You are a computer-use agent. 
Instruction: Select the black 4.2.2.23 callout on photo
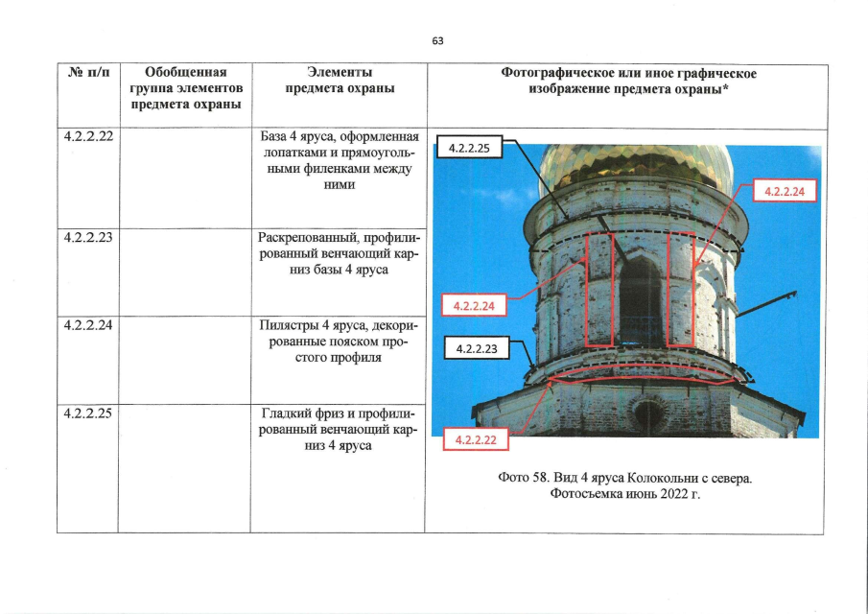tap(478, 349)
